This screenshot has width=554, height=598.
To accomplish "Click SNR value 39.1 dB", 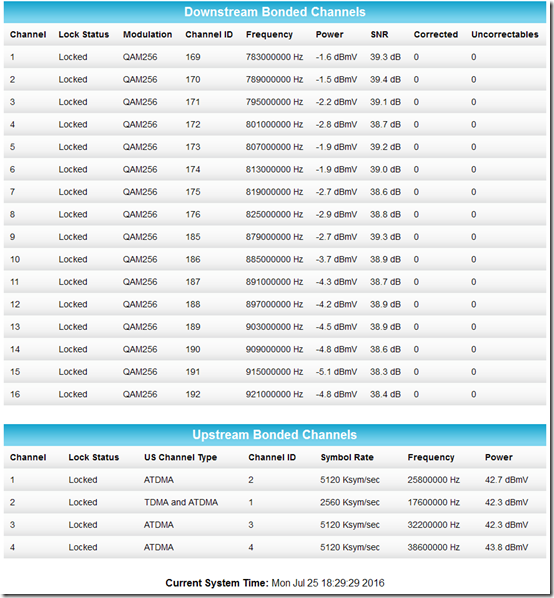I will click(x=385, y=102).
